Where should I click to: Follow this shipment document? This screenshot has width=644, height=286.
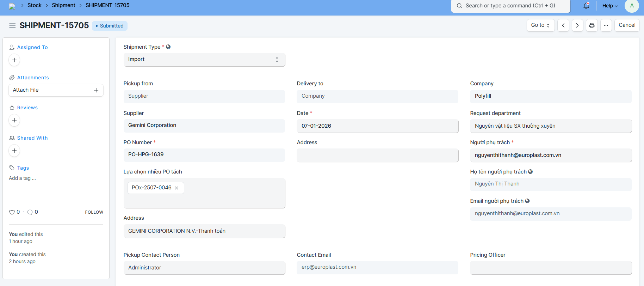(x=94, y=212)
